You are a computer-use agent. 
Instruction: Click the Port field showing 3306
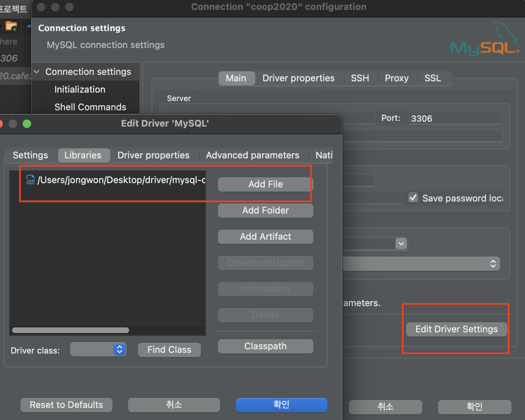pos(456,118)
